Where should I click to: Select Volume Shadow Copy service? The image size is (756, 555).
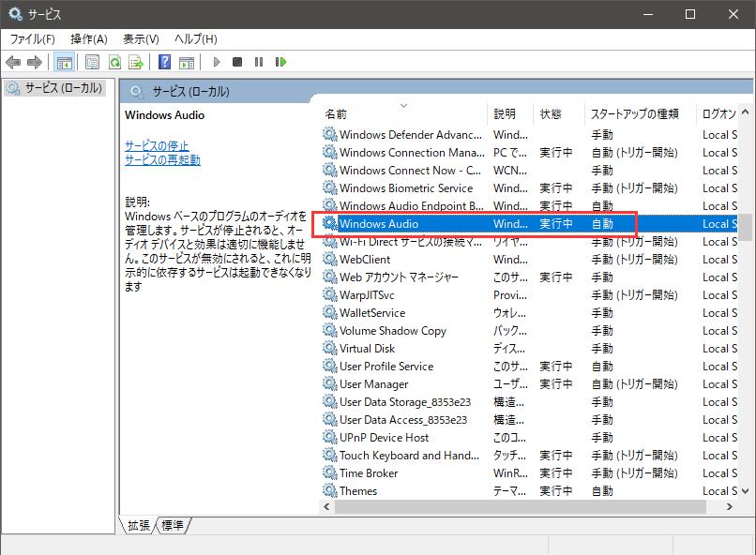pos(530,331)
